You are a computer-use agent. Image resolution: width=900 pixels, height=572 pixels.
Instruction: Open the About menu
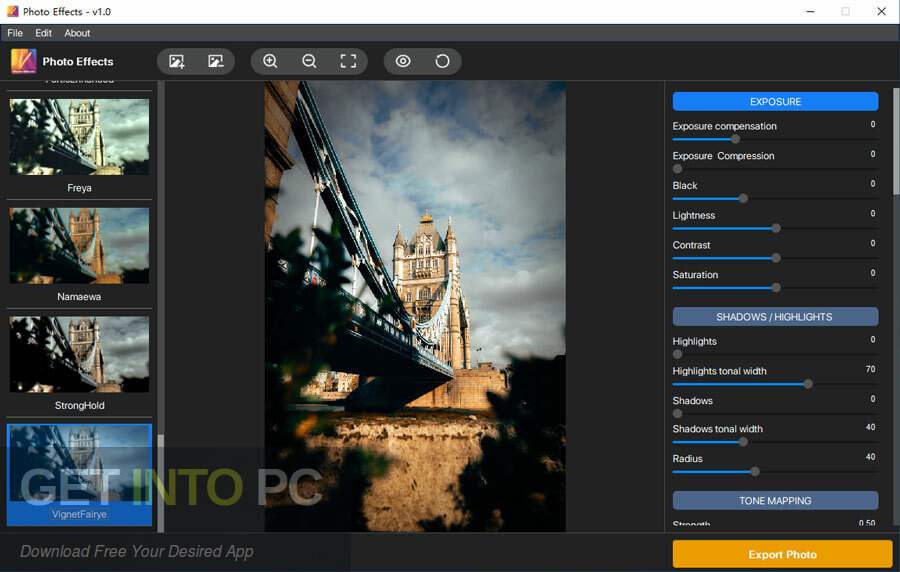pyautogui.click(x=77, y=33)
